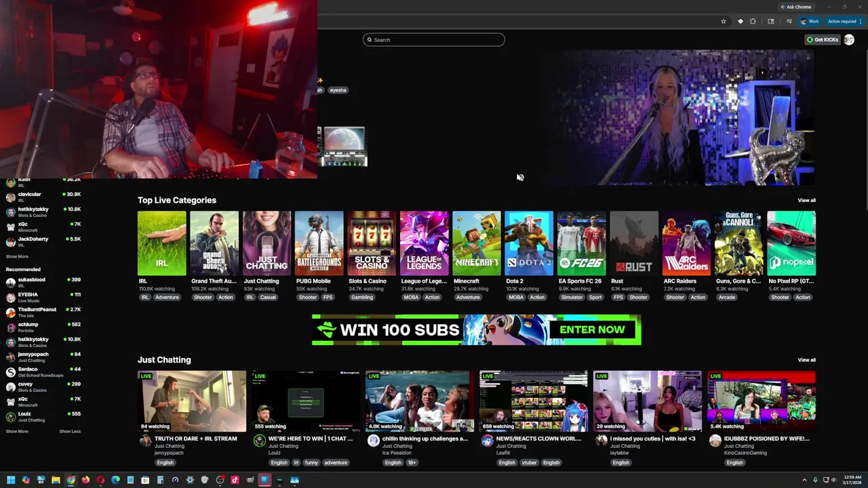Expand Recommended list with lower Show More

pos(17,431)
